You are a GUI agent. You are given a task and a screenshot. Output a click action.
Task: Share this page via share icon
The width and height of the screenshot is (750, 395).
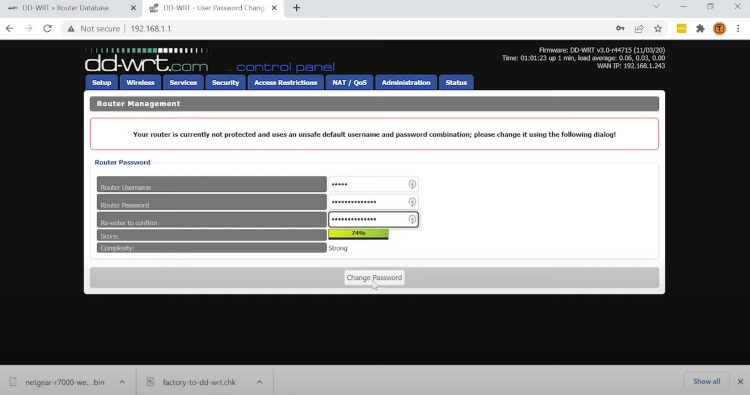[639, 29]
